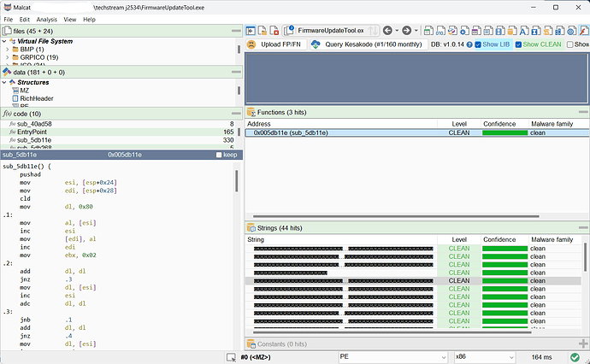This screenshot has width=590, height=364.
Task: Click the Functions horizontal scrollbar
Action: pyautogui.click(x=396, y=216)
